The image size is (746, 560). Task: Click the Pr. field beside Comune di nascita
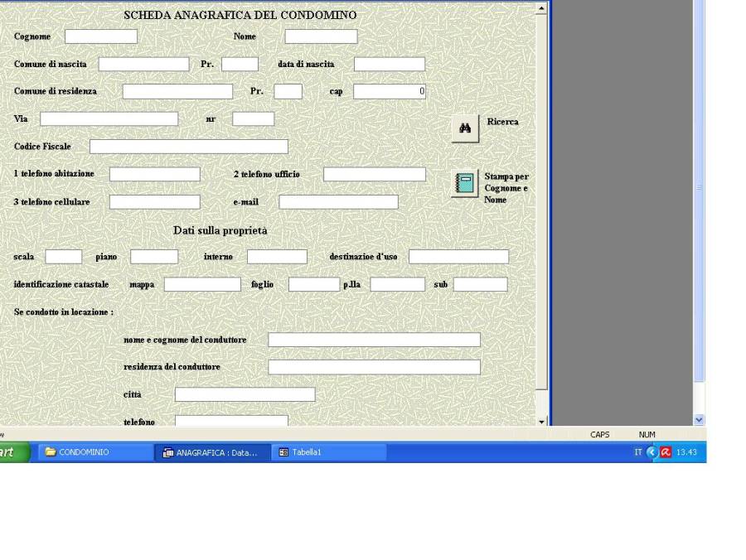(x=240, y=64)
